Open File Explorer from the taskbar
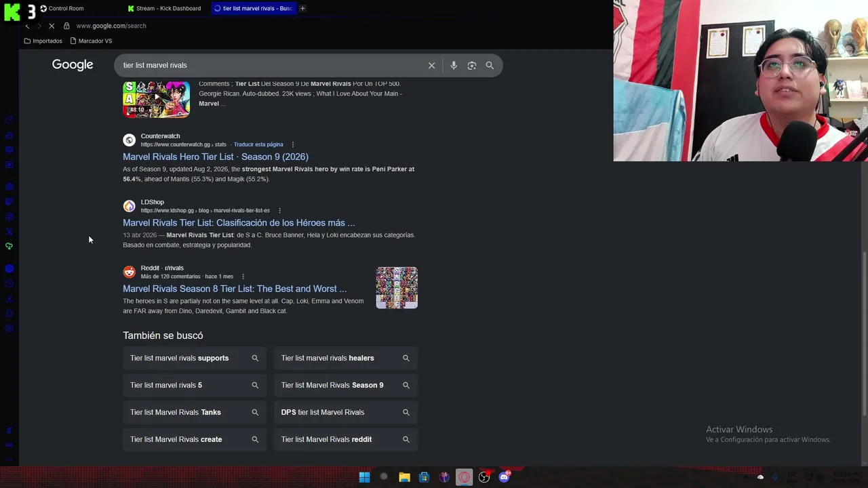Viewport: 868px width, 488px height. pos(404,477)
